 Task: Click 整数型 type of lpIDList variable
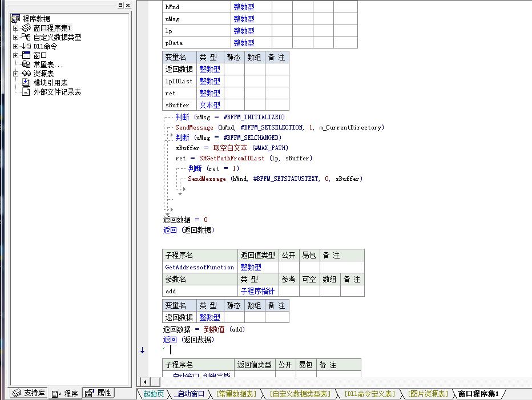(209, 82)
